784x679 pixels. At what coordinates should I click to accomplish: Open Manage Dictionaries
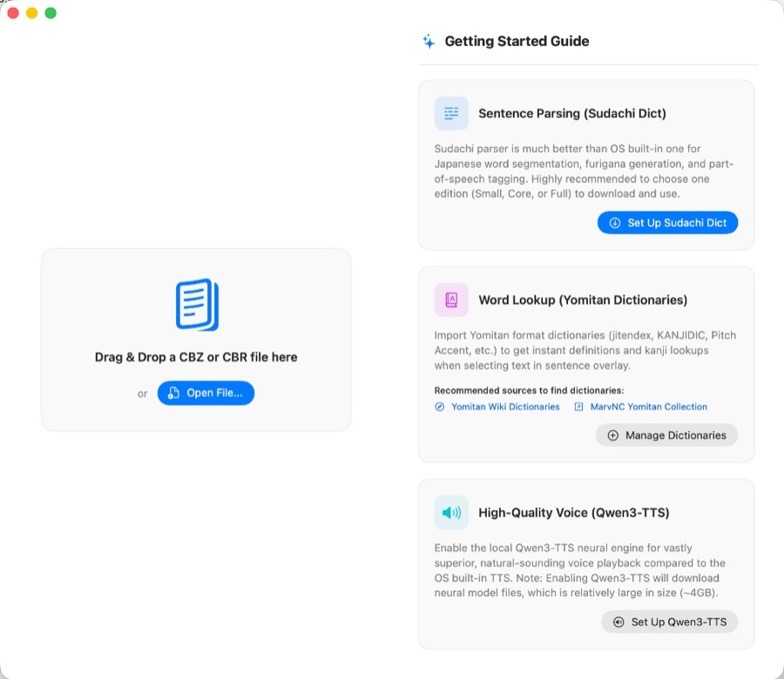(x=666, y=435)
